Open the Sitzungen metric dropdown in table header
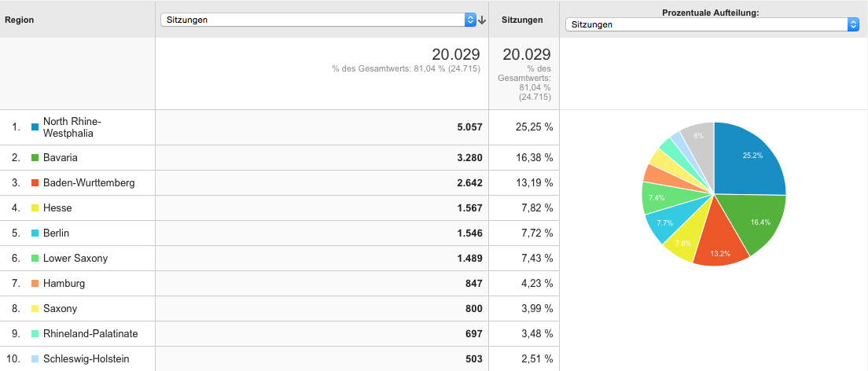Viewport: 868px width, 371px height. point(318,20)
